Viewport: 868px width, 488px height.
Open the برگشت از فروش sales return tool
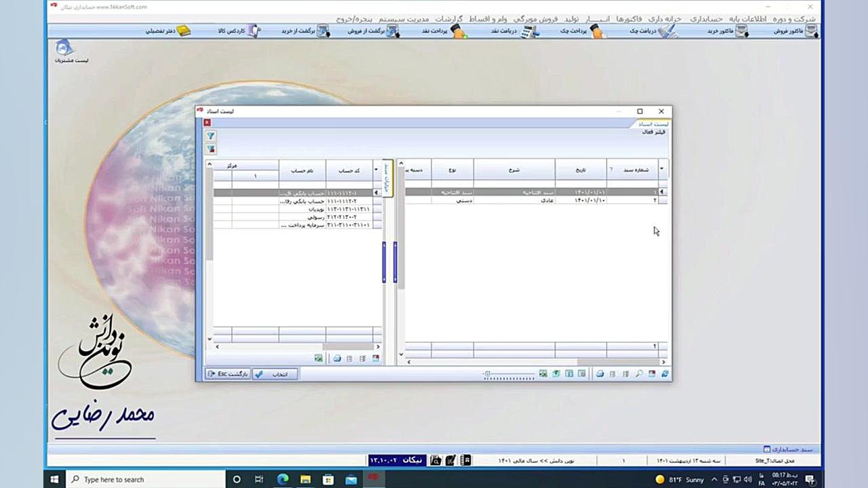pos(374,31)
